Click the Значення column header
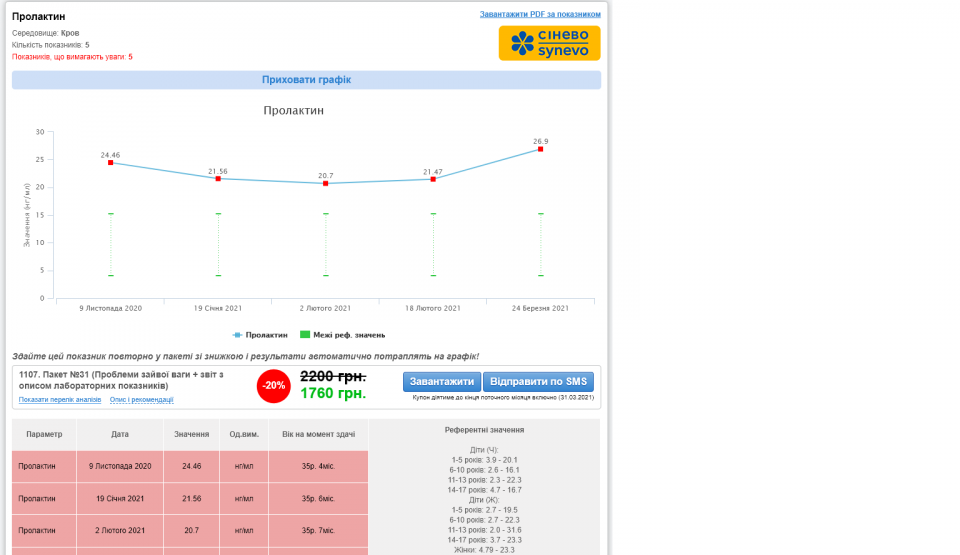 (x=191, y=434)
